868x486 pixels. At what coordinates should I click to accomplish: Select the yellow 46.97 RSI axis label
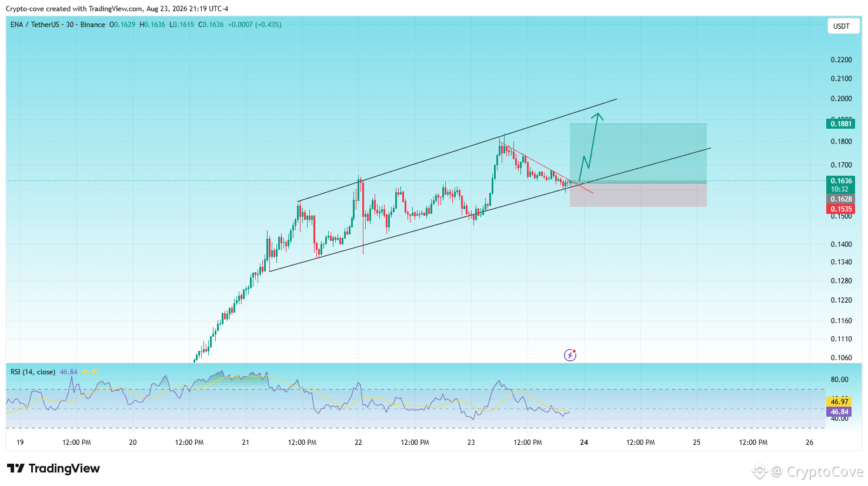coord(839,402)
